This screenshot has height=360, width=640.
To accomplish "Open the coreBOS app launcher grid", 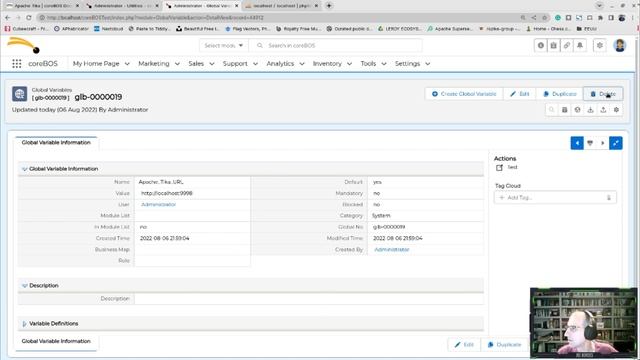I will [x=17, y=64].
